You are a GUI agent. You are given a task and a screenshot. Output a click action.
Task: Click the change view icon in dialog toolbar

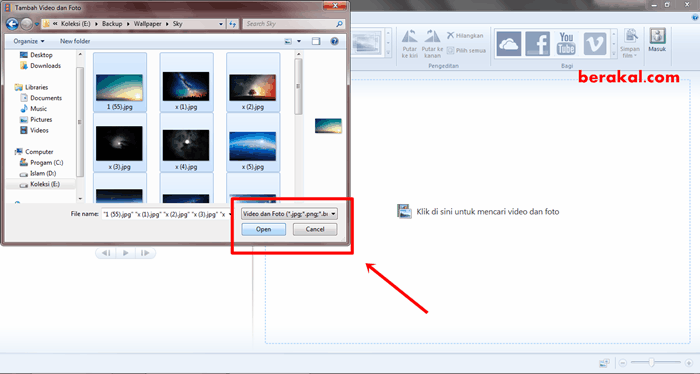click(x=288, y=41)
